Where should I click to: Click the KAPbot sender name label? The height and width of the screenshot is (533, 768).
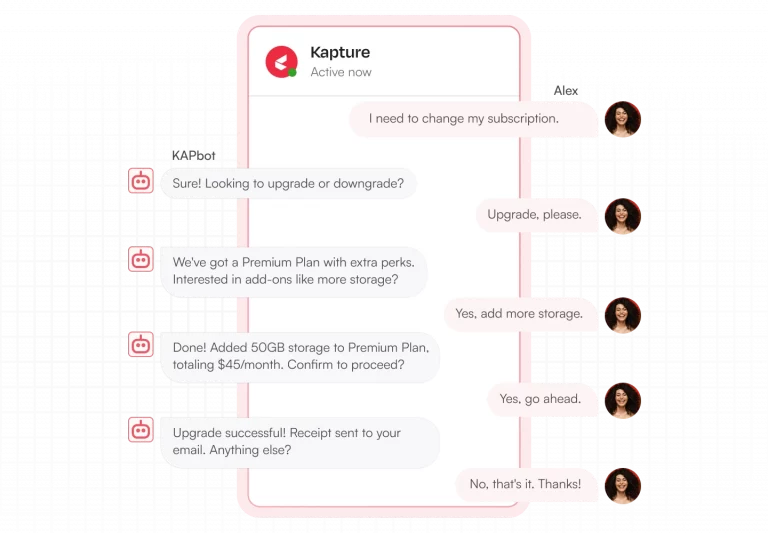pyautogui.click(x=193, y=156)
